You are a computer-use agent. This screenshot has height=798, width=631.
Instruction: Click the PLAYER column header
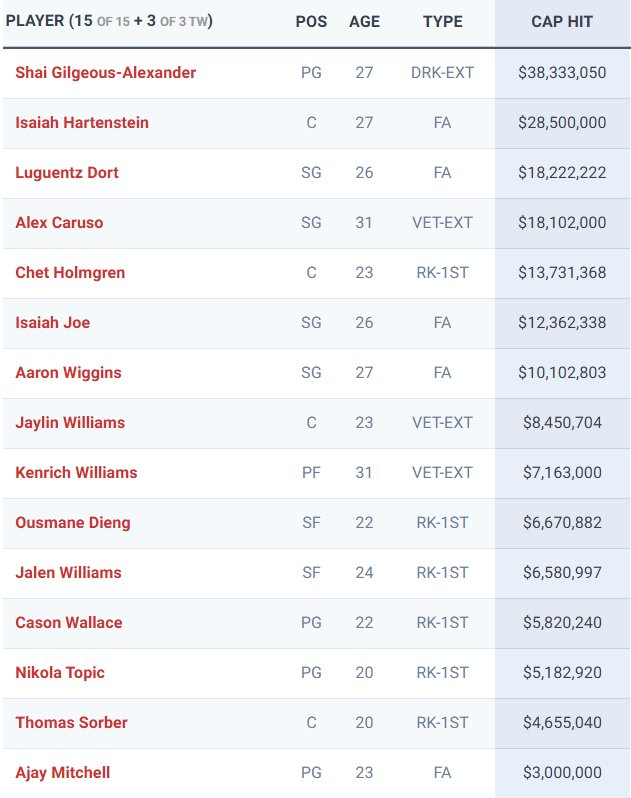[35, 22]
